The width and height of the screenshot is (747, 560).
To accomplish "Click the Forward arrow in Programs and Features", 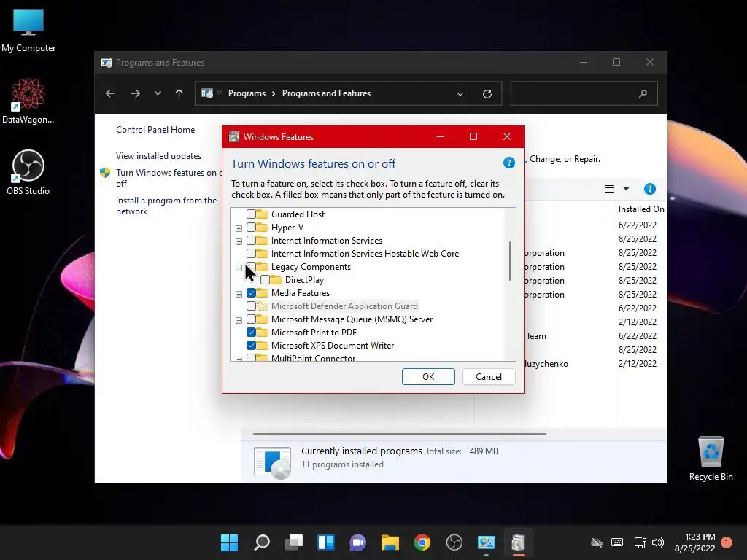I will tap(135, 93).
